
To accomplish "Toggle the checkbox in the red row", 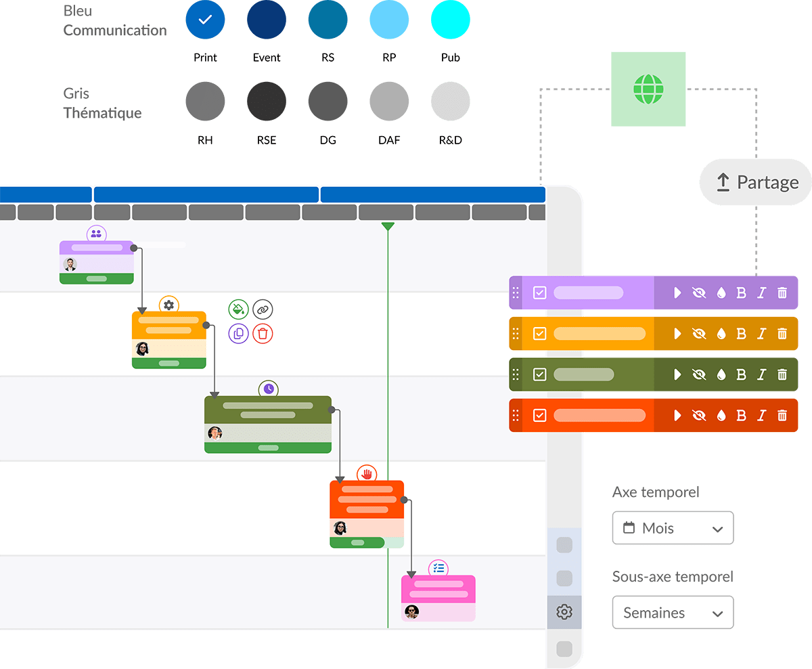I will [539, 415].
